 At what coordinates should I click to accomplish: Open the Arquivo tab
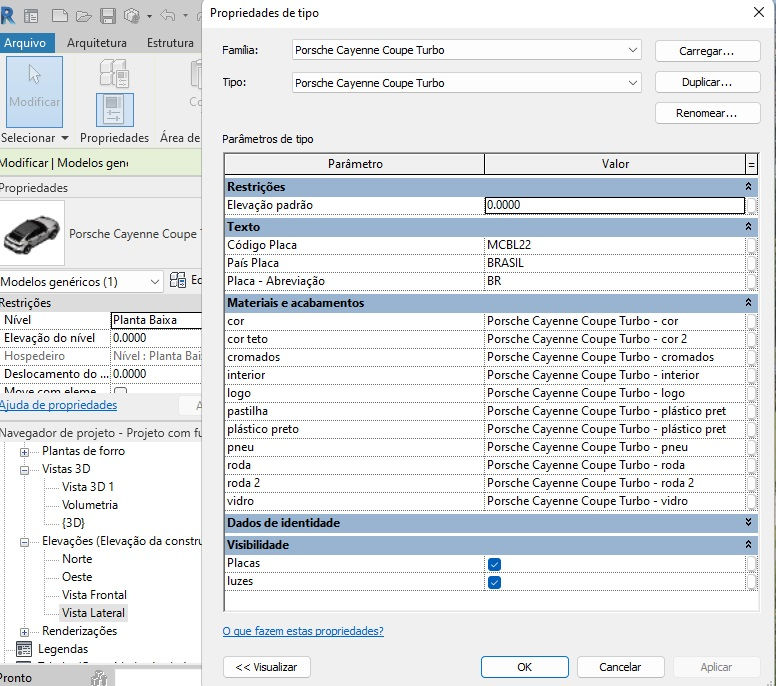pos(25,43)
